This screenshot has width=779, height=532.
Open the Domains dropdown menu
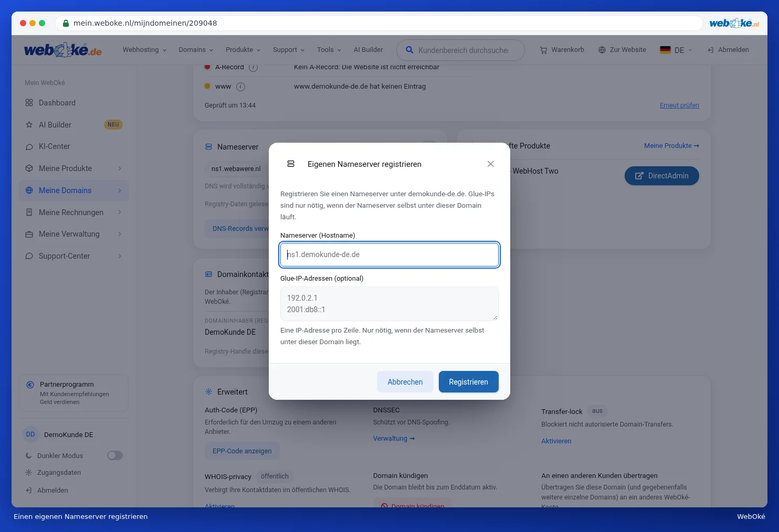(196, 50)
